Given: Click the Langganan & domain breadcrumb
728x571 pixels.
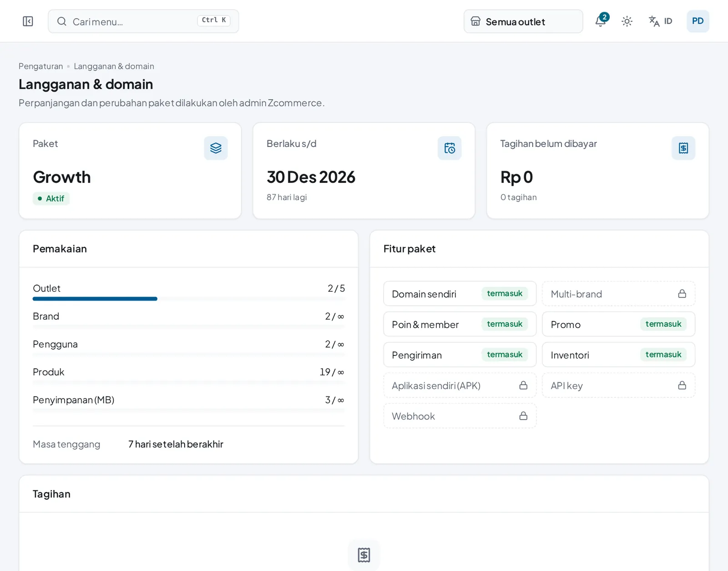Looking at the screenshot, I should (114, 66).
